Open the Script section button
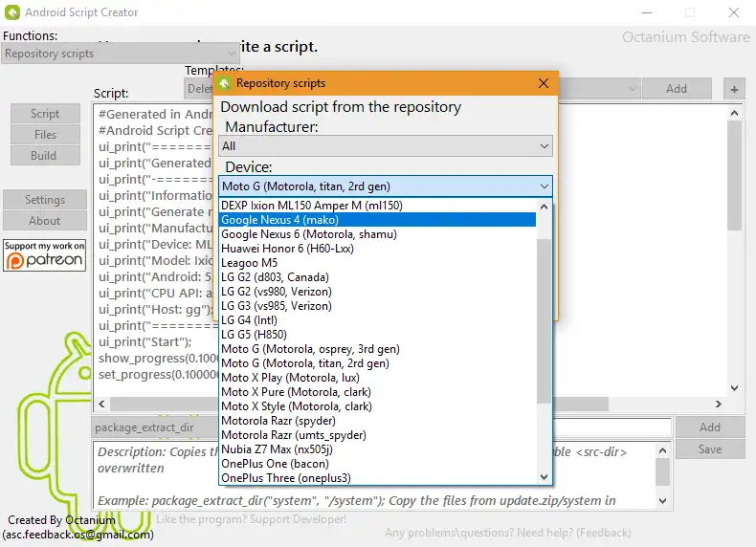The image size is (756, 547). click(x=45, y=114)
